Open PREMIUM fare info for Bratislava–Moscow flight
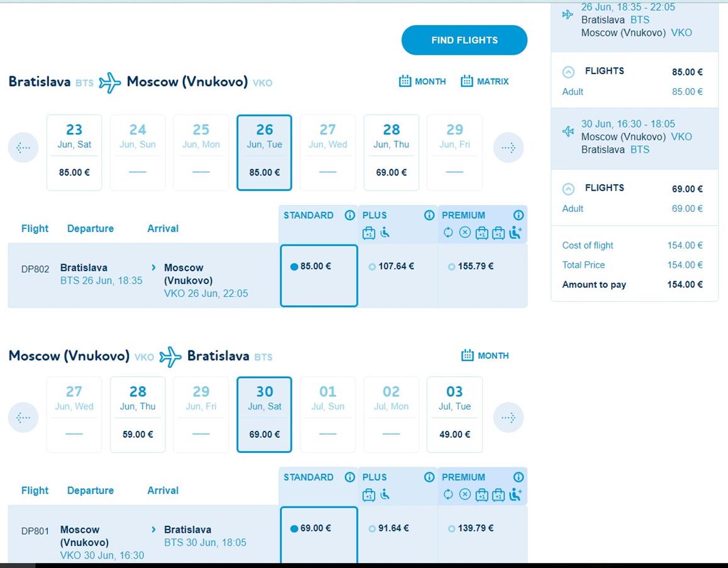This screenshot has height=568, width=728. coord(519,215)
